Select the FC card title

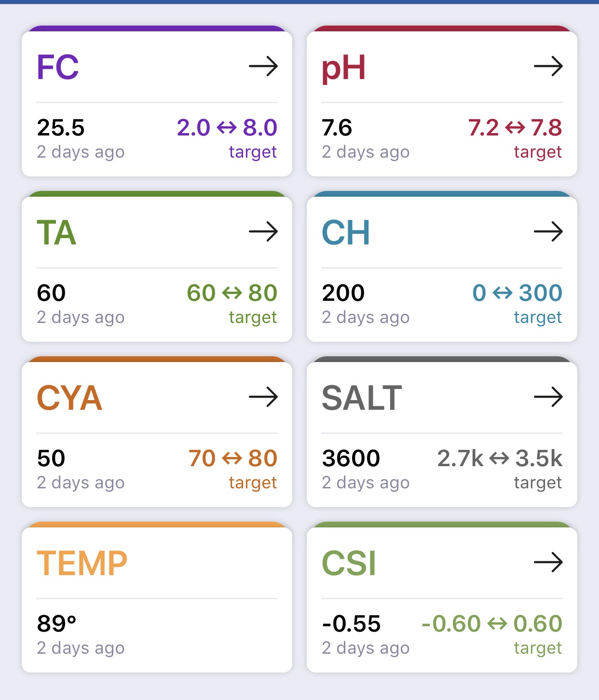(58, 67)
